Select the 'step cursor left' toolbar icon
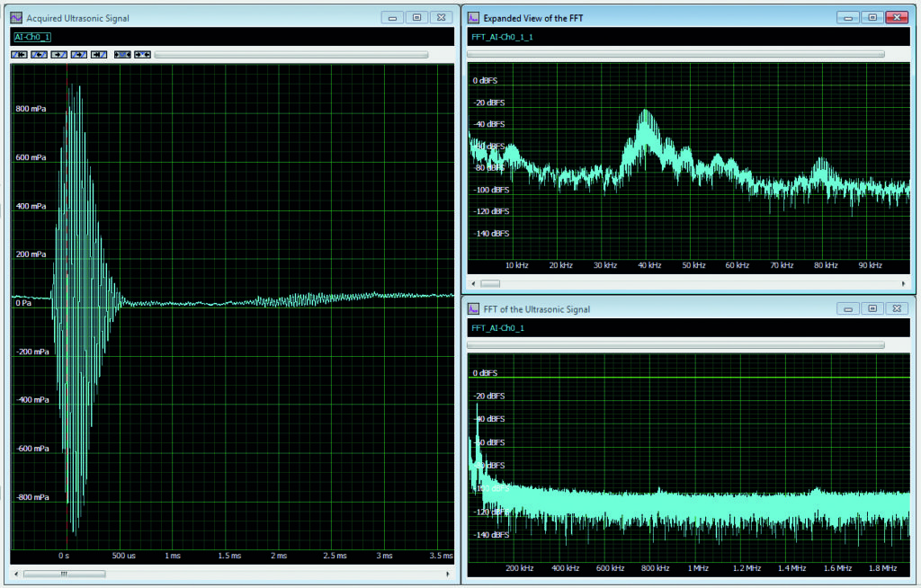The image size is (921, 588). [x=38, y=54]
